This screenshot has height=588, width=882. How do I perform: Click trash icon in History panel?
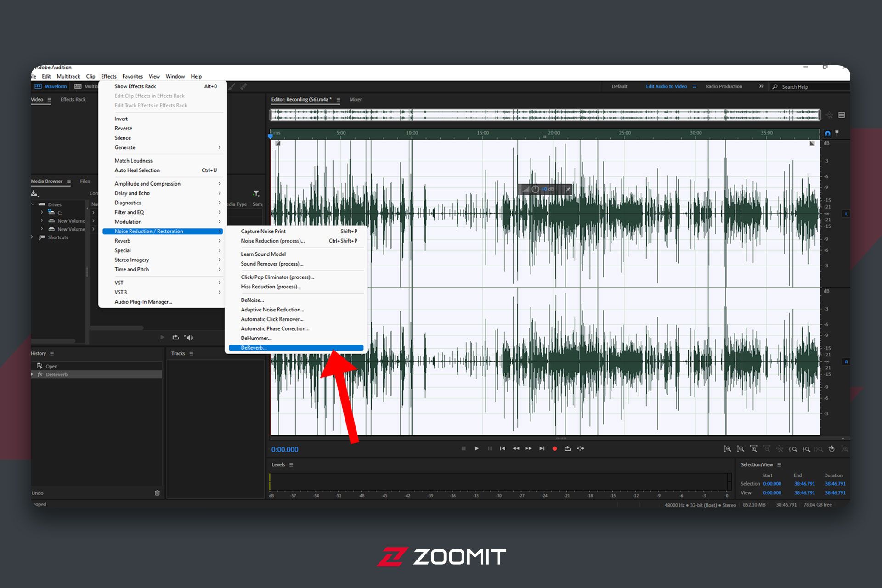[x=157, y=493]
